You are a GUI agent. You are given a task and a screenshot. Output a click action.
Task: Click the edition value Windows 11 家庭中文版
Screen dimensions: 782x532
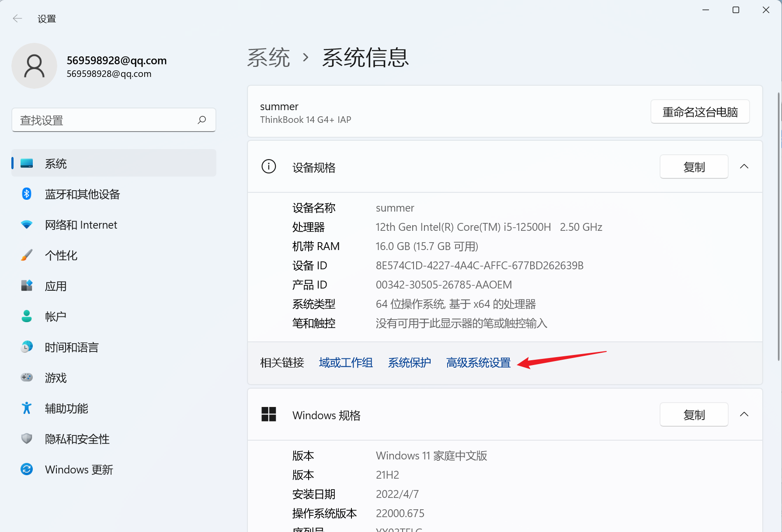click(x=431, y=456)
